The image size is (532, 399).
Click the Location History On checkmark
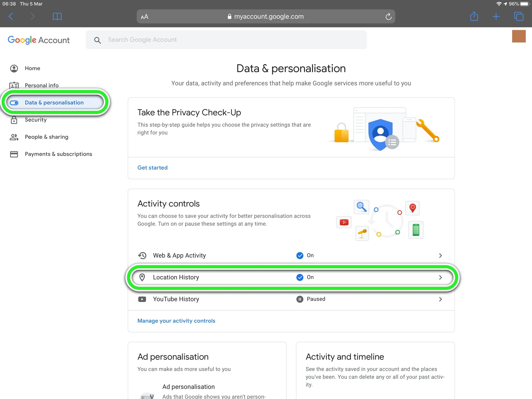(300, 277)
